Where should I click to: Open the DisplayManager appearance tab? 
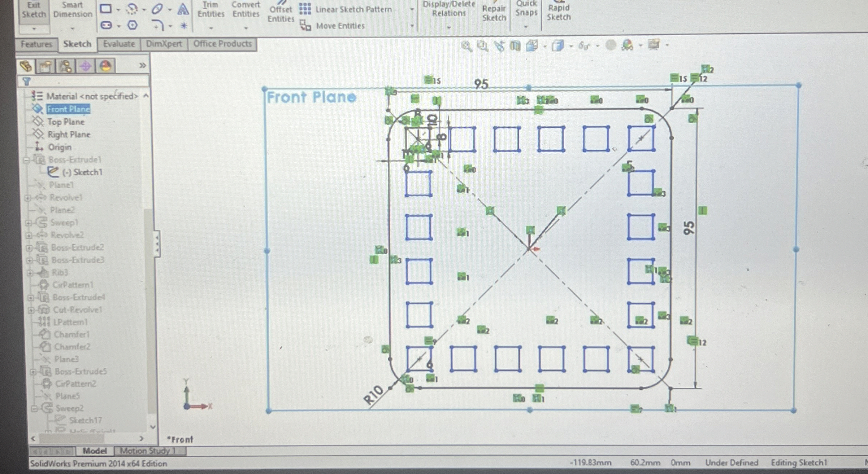(105, 66)
